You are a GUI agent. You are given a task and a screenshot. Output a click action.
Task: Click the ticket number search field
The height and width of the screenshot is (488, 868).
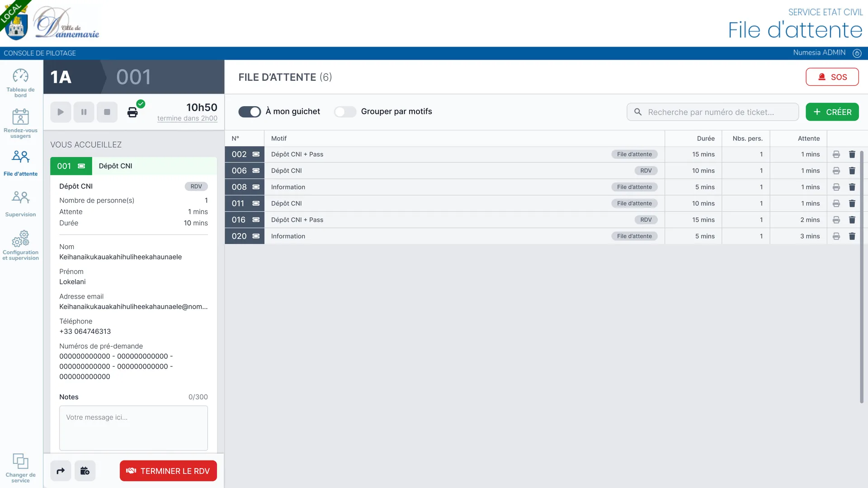point(712,112)
